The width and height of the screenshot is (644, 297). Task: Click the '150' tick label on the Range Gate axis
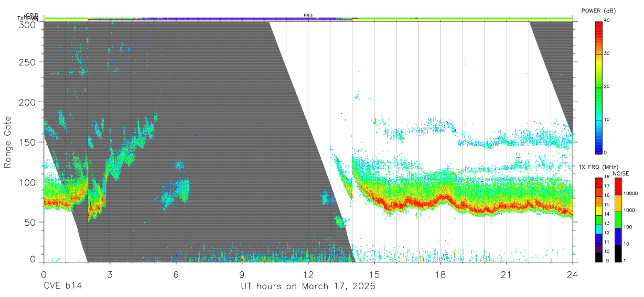click(27, 142)
